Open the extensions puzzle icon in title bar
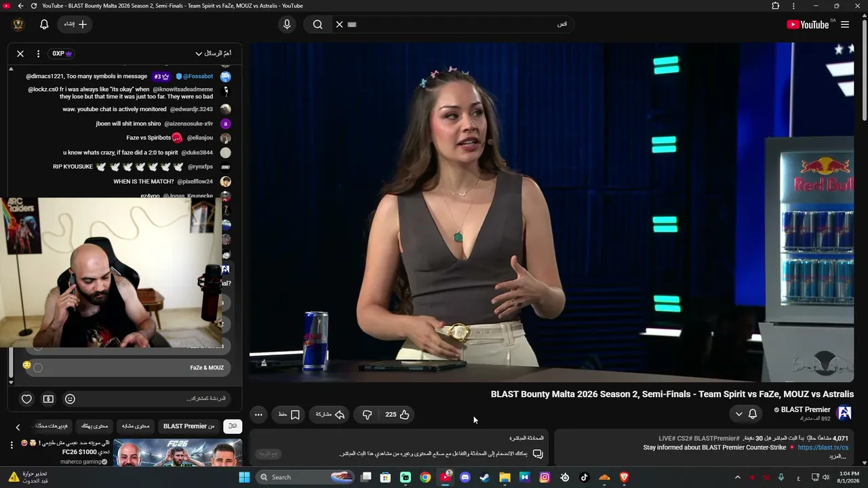Screen dimensions: 868x488 tap(776, 6)
